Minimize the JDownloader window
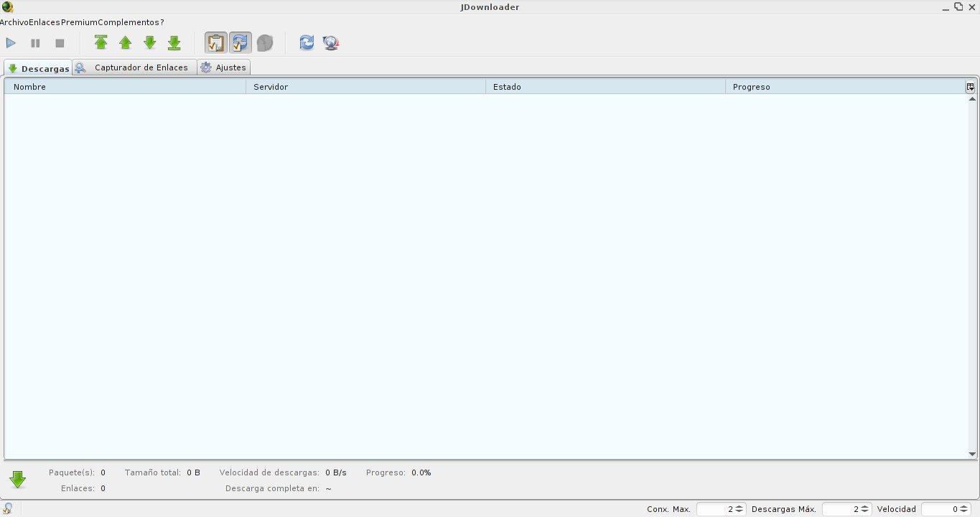 coord(946,7)
